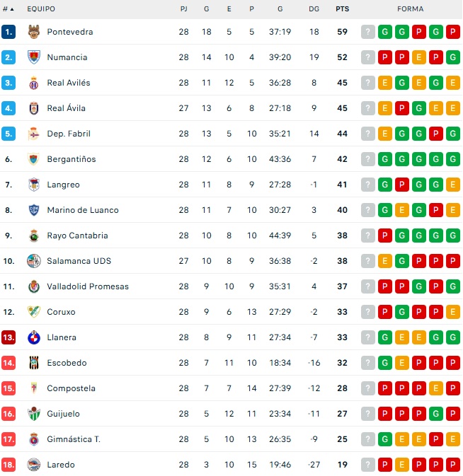This screenshot has width=463, height=476.
Task: Click Pontevedra's grey question mark form box
Action: tap(368, 32)
